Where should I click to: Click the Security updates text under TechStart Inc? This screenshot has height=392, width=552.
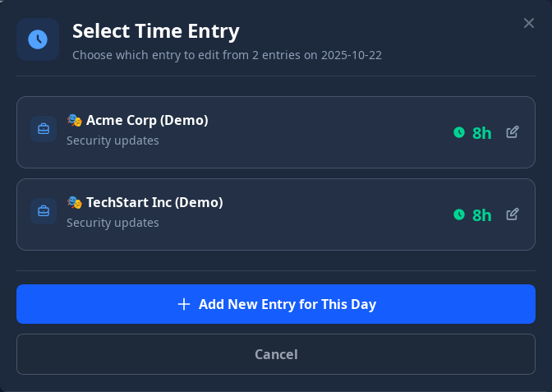(113, 223)
